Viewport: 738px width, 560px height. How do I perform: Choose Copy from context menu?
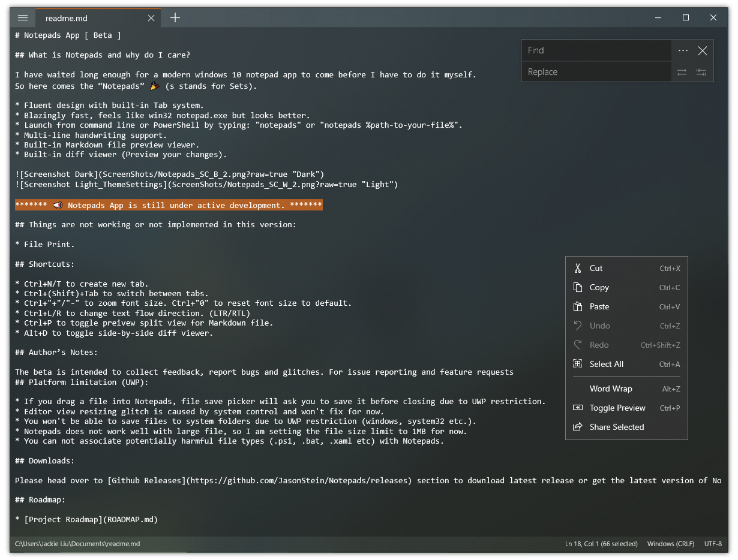(x=626, y=287)
